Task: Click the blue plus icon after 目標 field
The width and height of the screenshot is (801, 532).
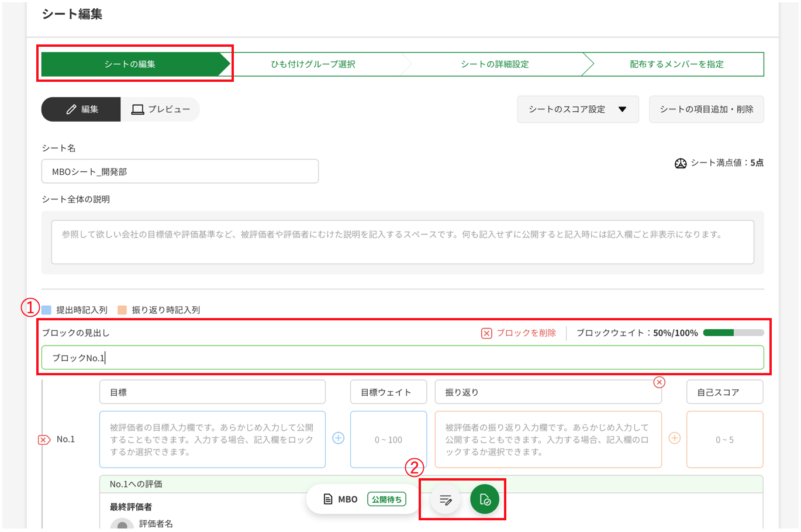Action: pos(339,438)
